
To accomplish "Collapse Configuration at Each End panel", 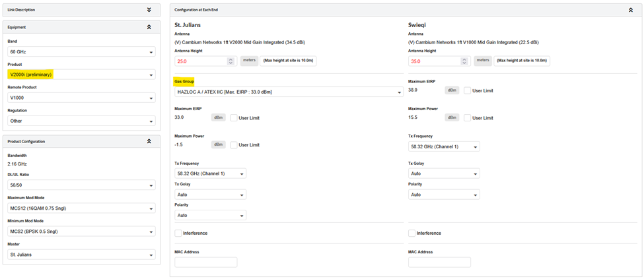I will click(x=630, y=10).
